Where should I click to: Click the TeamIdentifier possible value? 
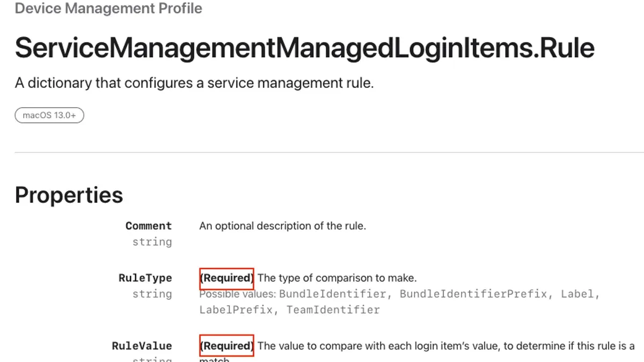click(333, 310)
